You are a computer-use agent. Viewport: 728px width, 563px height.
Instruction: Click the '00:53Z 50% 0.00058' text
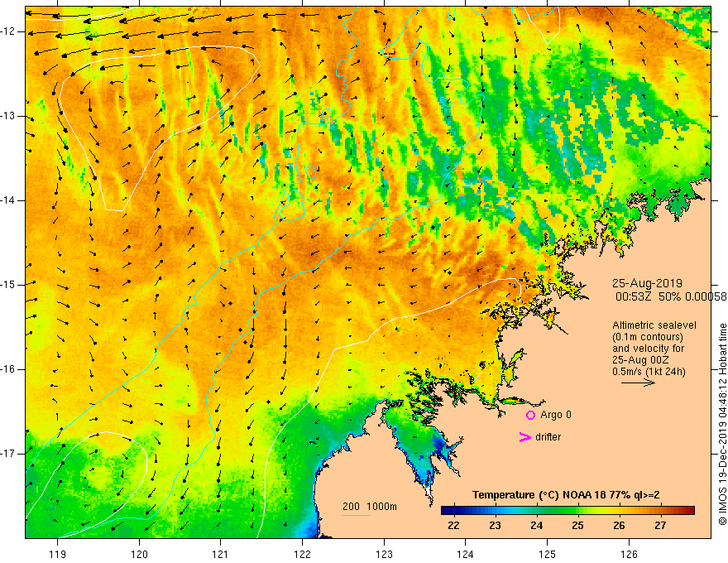click(670, 296)
